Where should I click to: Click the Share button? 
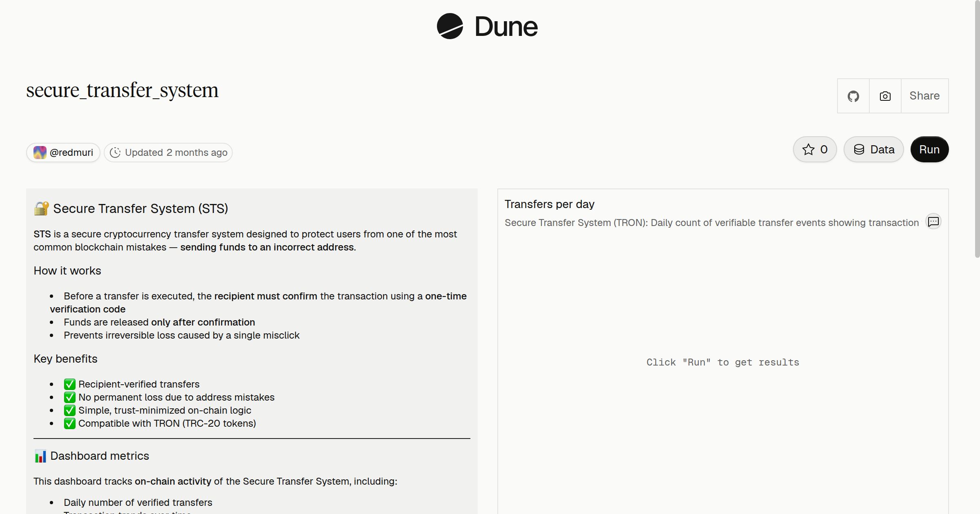coord(924,96)
